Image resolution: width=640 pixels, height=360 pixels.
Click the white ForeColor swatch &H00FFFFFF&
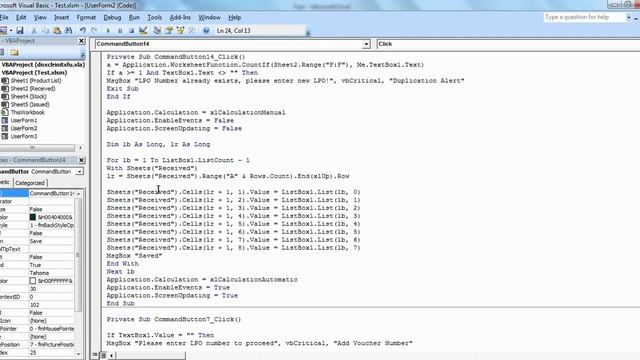pos(33,281)
